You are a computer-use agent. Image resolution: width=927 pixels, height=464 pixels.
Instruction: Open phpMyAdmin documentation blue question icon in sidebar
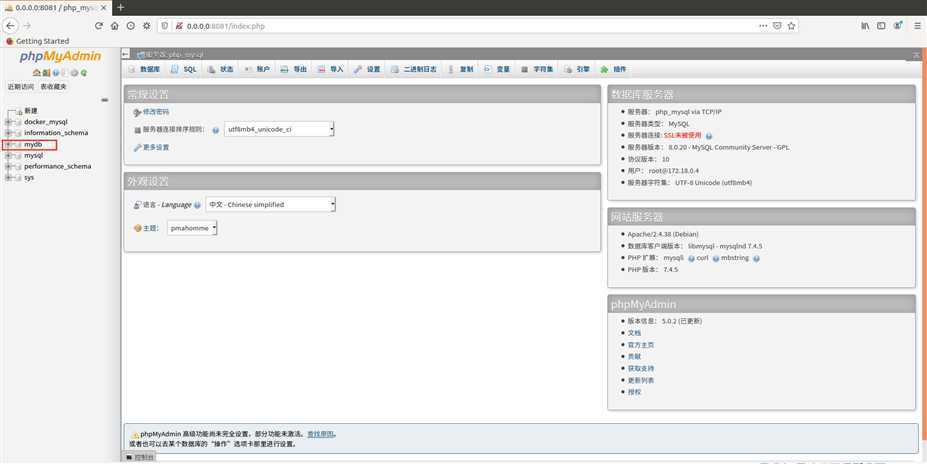[x=56, y=72]
